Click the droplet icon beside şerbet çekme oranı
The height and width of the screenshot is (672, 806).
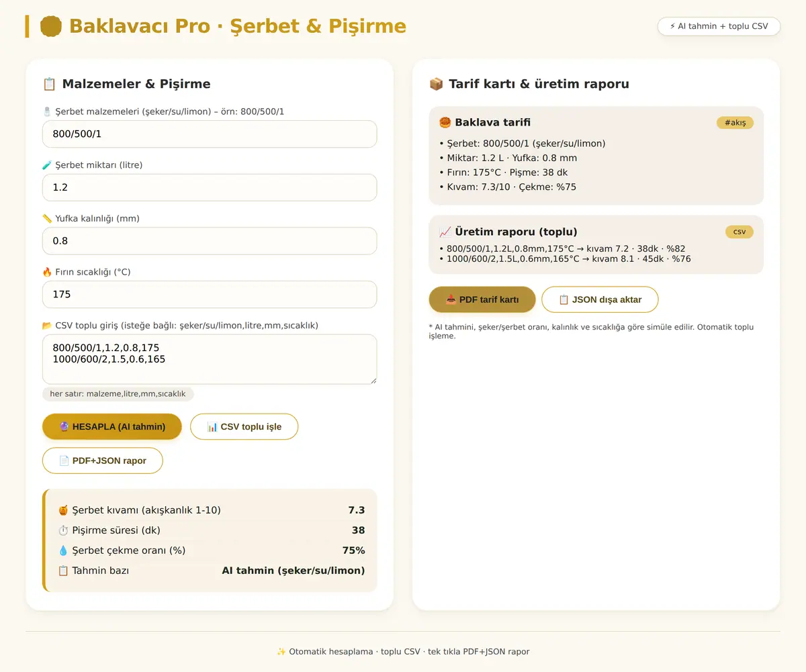click(x=63, y=550)
